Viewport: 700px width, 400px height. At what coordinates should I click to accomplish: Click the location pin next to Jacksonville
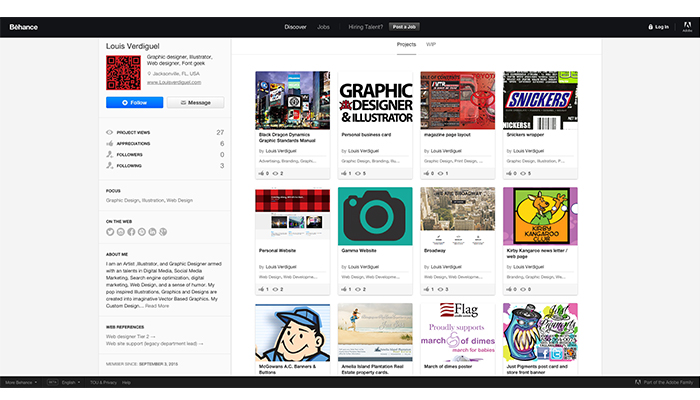click(149, 74)
